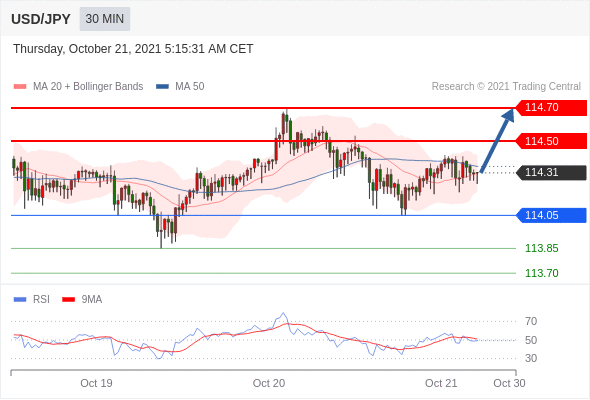Click the 113.85 support level label
This screenshot has width=590, height=400.
(x=541, y=248)
